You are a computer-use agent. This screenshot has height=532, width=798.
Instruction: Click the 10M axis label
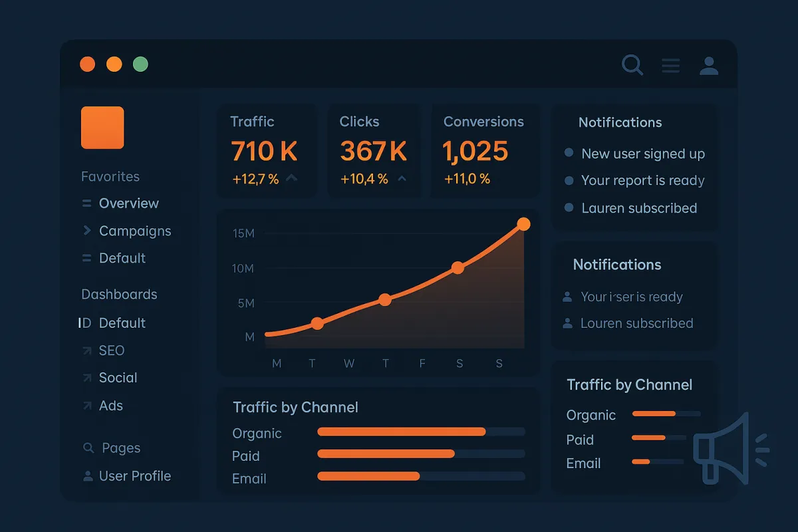243,269
